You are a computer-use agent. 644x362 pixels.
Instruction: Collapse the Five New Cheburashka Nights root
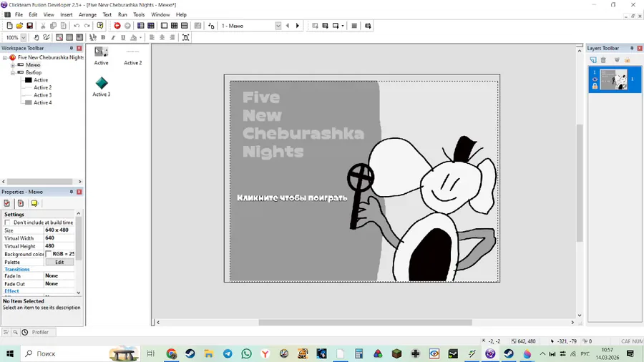(x=5, y=58)
